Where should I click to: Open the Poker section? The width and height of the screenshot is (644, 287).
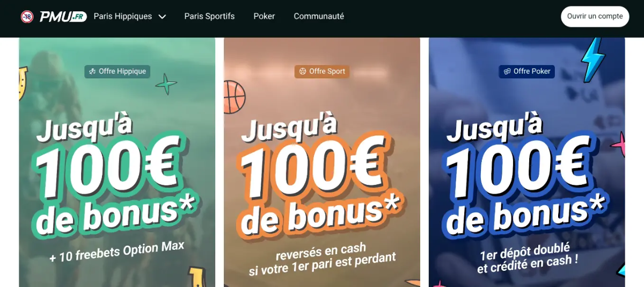(264, 17)
